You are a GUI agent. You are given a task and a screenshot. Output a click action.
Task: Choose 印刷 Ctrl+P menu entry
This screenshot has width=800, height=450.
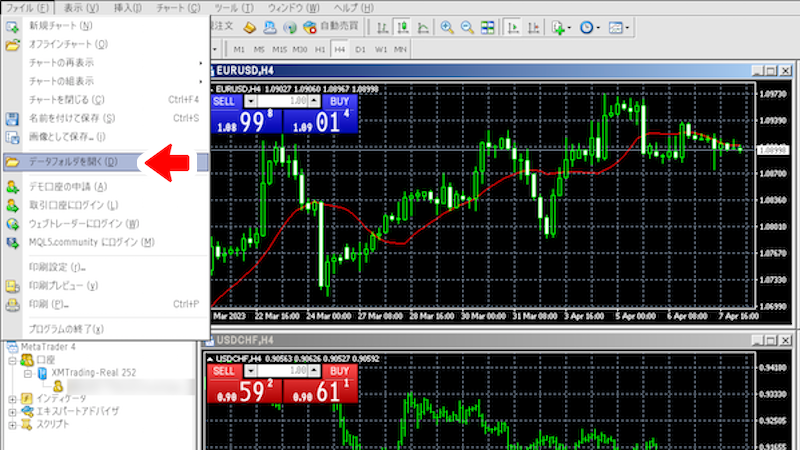(105, 305)
